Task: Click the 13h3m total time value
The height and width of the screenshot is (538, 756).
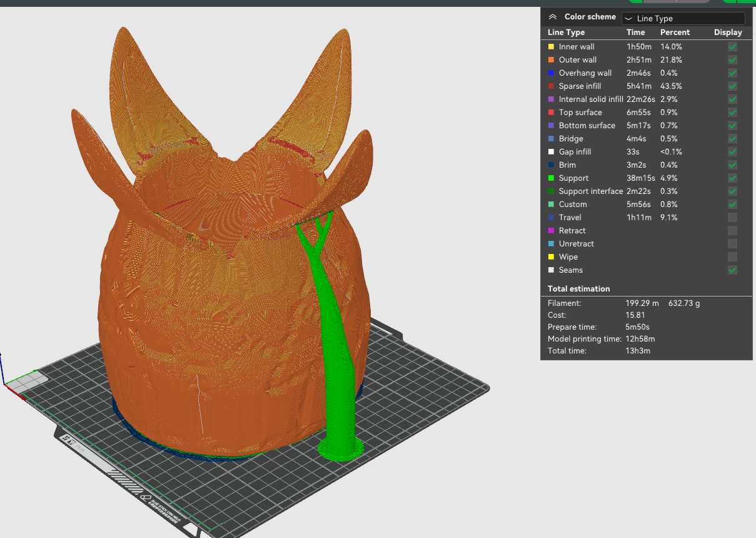Action: pyautogui.click(x=638, y=351)
